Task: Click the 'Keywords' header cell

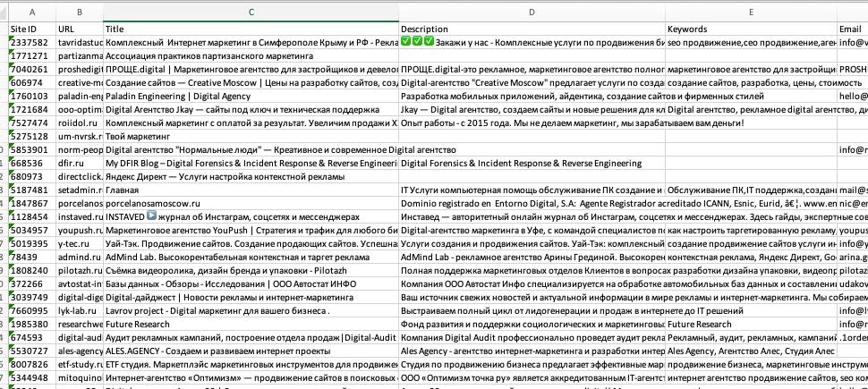Action: [751, 29]
